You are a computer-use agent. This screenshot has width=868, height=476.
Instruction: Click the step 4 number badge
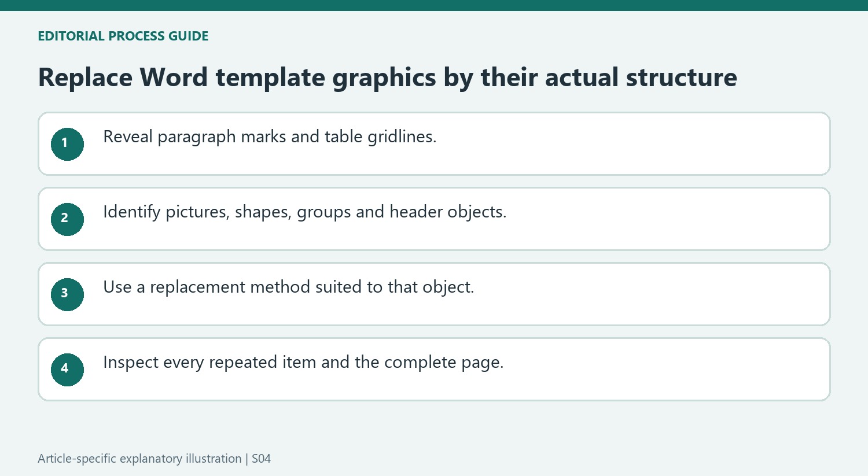pos(67,370)
